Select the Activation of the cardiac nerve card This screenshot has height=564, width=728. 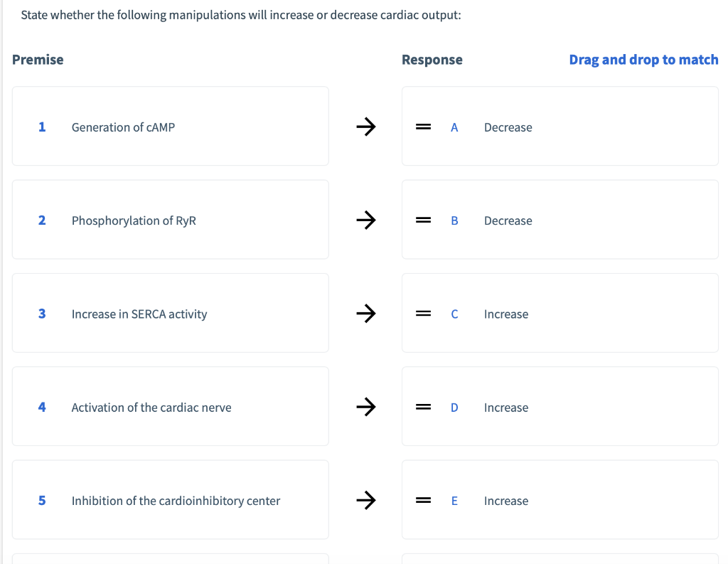click(x=171, y=407)
